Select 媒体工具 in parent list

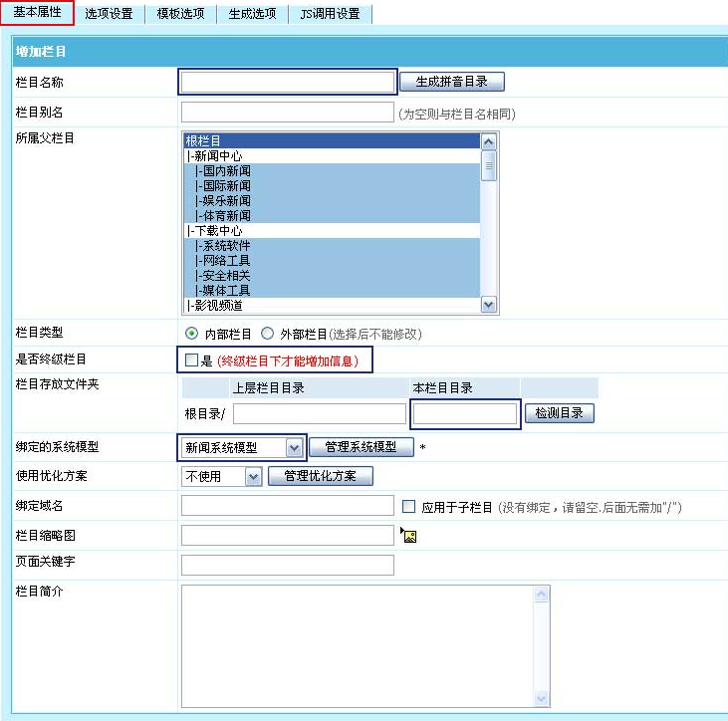pos(332,290)
